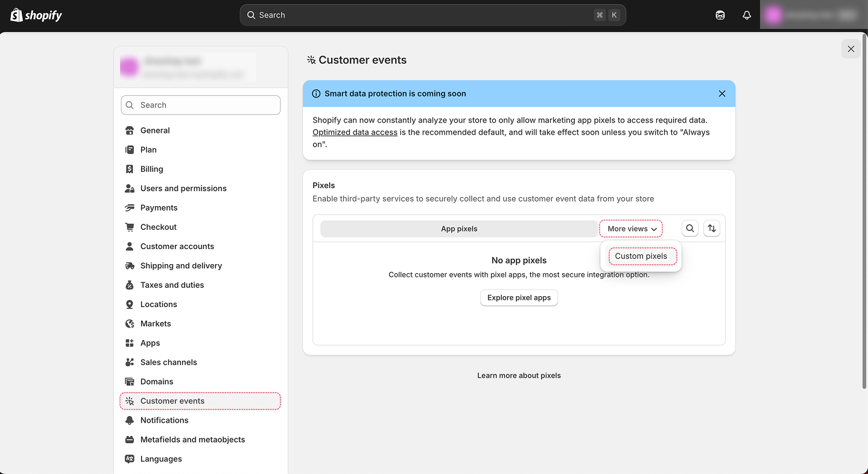Viewport: 868px width, 474px height.
Task: Open Payments settings in sidebar
Action: [x=159, y=207]
